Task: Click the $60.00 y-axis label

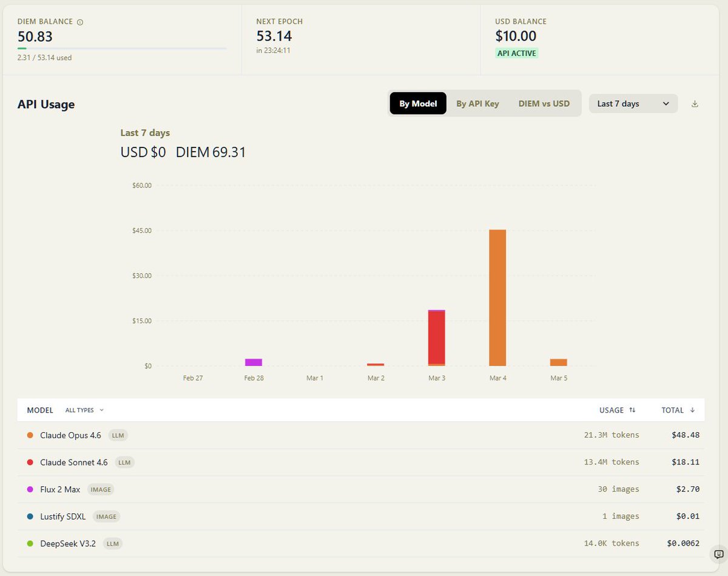Action: 142,185
